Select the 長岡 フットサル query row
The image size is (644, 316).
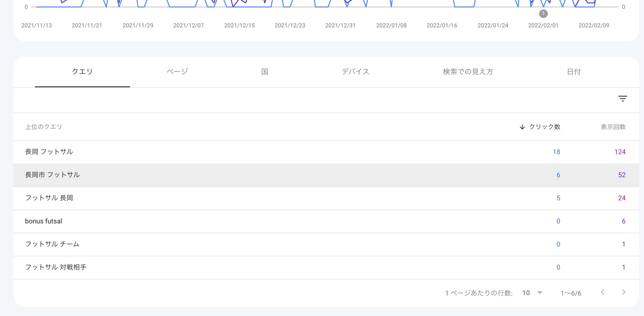(x=326, y=152)
